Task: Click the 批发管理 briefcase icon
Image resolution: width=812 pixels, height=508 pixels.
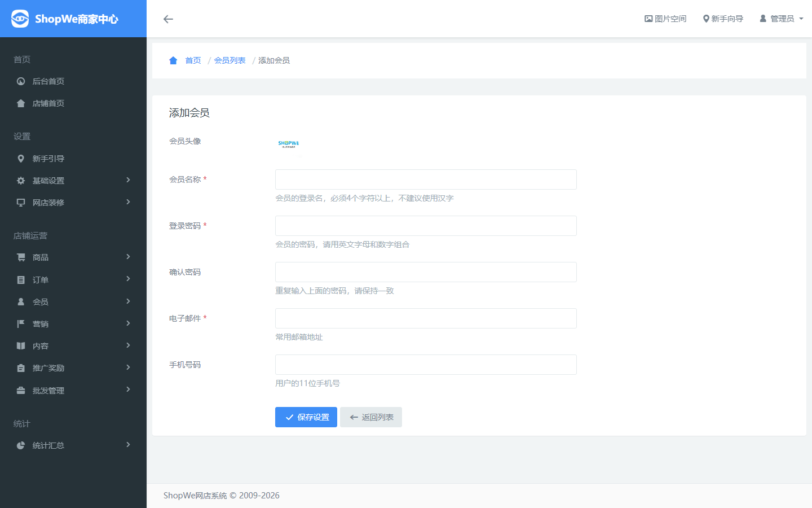Action: [21, 391]
